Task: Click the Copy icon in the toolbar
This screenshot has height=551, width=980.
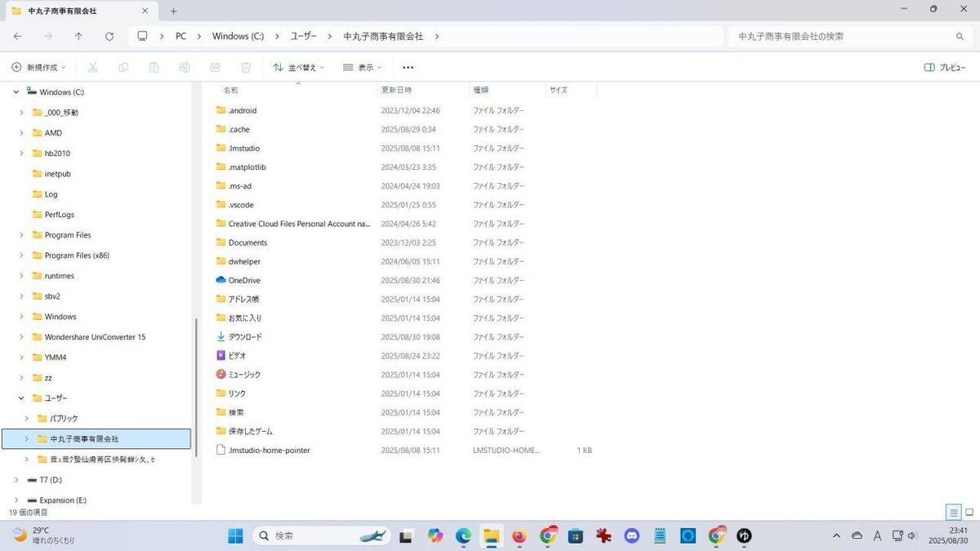Action: click(x=123, y=67)
